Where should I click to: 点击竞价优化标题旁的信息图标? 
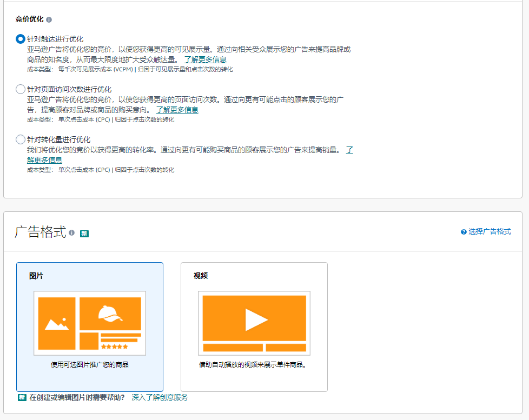click(x=49, y=19)
